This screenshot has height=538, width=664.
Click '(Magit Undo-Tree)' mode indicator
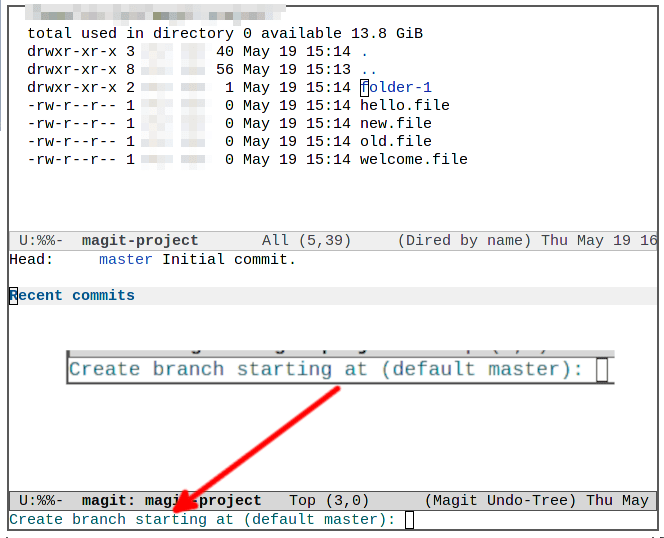501,501
